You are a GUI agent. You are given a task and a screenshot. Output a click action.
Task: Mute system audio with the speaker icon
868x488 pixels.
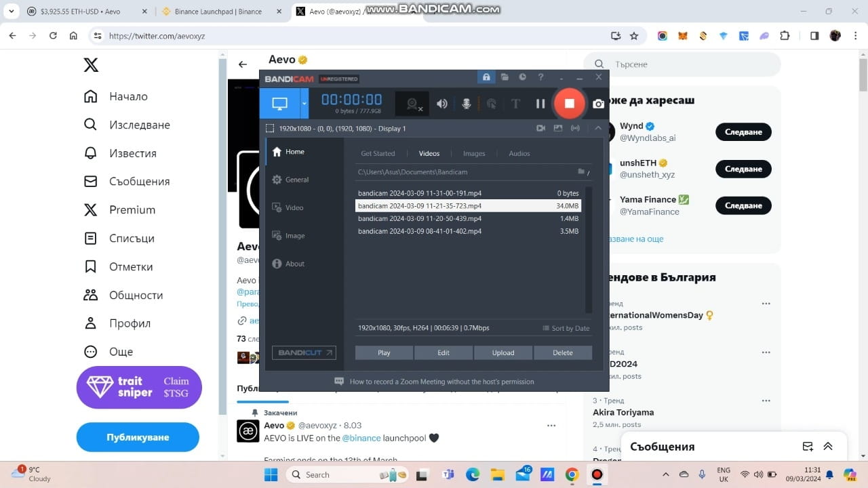[x=441, y=103]
